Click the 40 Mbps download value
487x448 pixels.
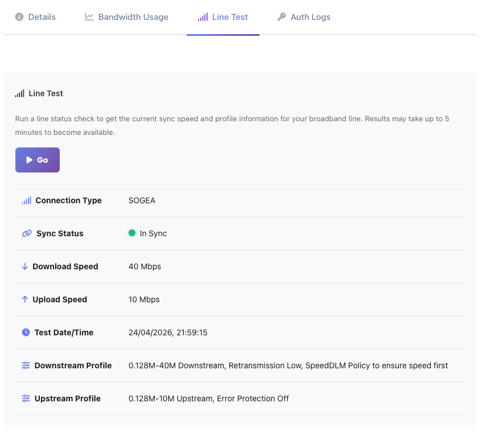coord(145,266)
